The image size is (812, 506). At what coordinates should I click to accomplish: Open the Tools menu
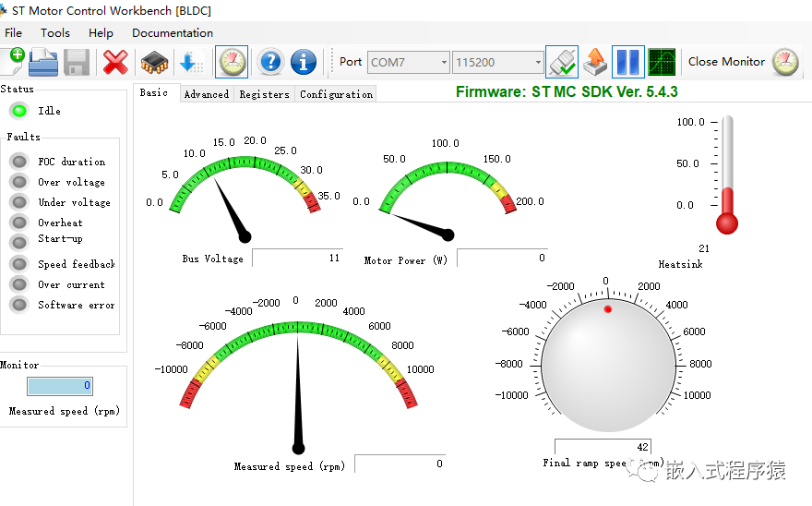(54, 32)
